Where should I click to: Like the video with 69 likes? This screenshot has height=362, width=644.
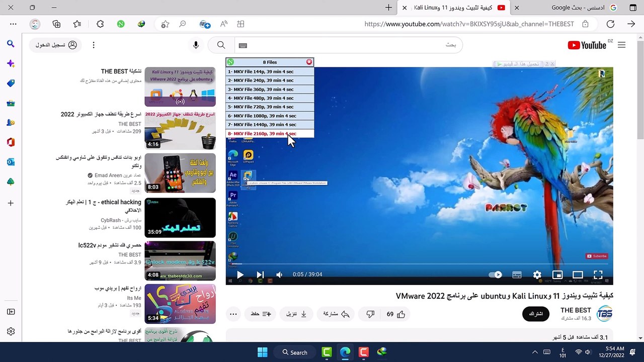point(395,314)
